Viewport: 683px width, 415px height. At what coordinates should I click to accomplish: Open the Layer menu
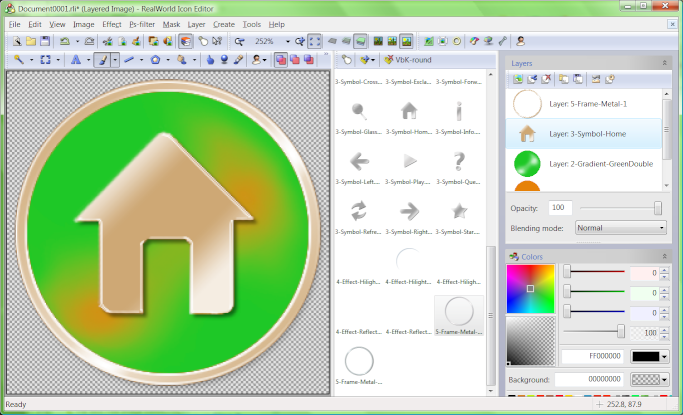pos(196,24)
